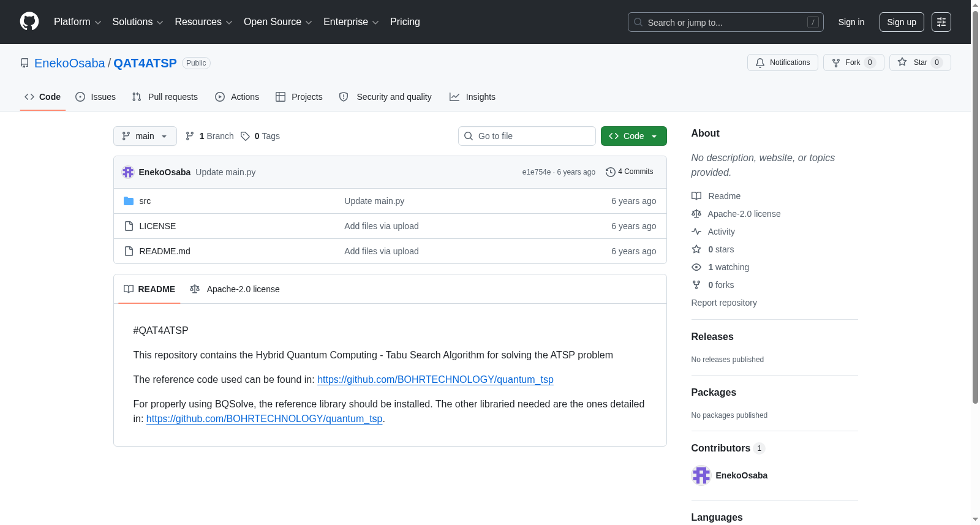980x525 pixels.
Task: Open the LICENSE file link
Action: (x=157, y=226)
